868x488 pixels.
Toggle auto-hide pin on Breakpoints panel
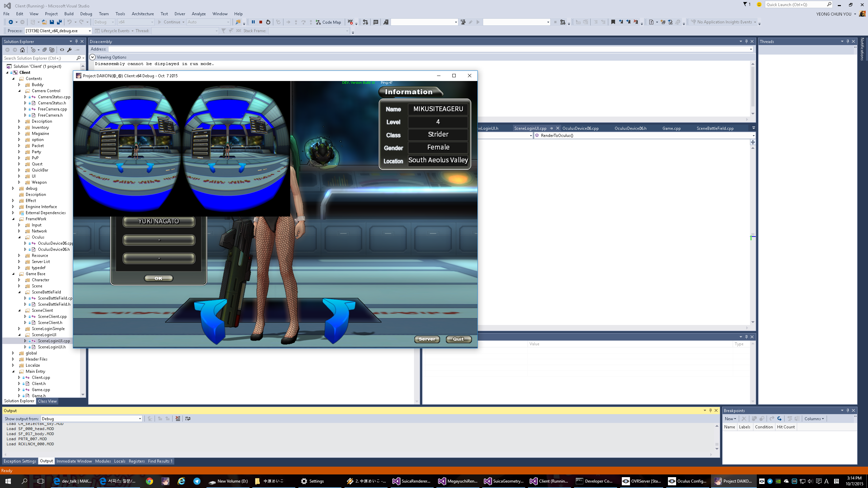tap(848, 410)
